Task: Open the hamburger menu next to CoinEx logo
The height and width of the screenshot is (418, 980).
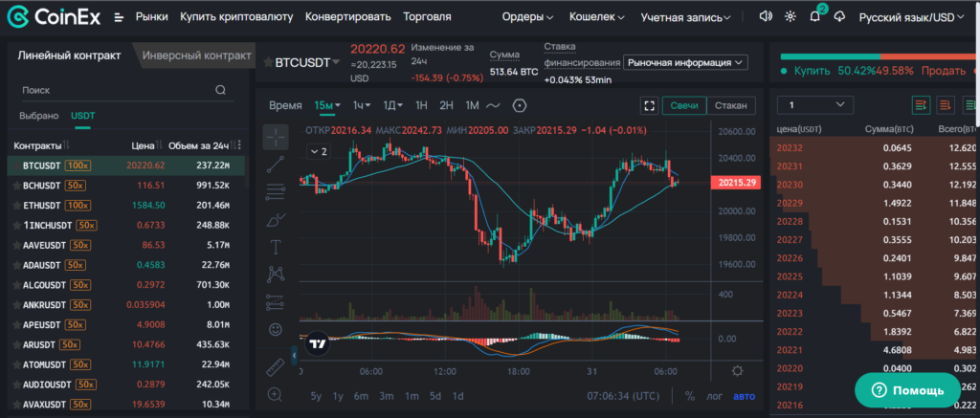Action: tap(119, 17)
